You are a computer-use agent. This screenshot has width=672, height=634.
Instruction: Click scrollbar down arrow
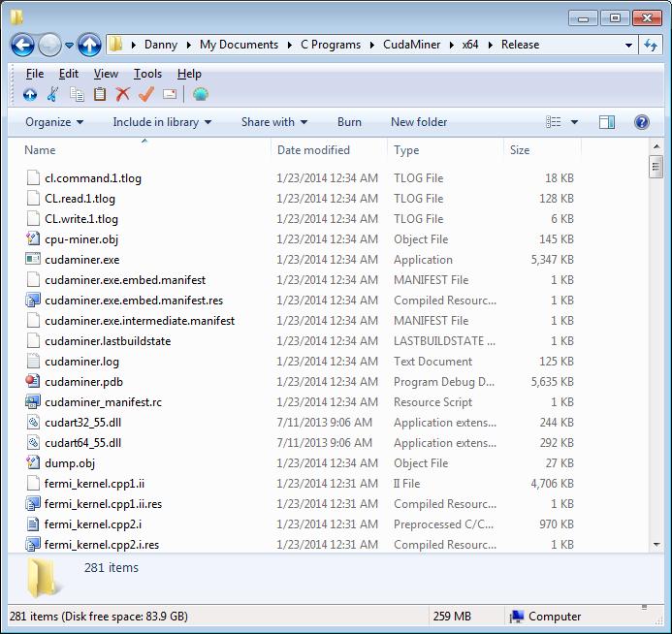click(x=656, y=545)
